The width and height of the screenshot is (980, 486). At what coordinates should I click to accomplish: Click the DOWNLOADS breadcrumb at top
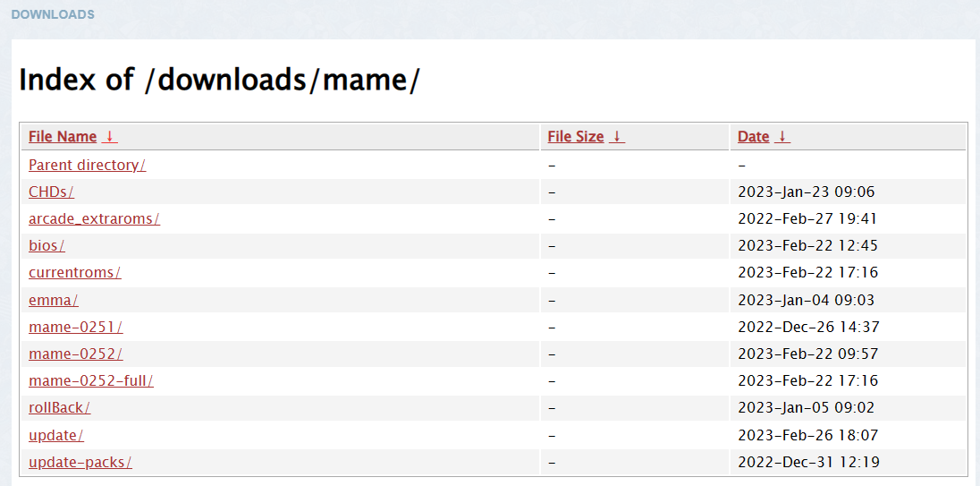coord(53,14)
